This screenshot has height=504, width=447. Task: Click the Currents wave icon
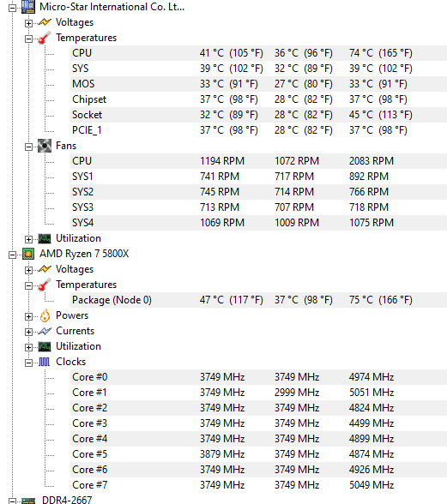click(45, 331)
